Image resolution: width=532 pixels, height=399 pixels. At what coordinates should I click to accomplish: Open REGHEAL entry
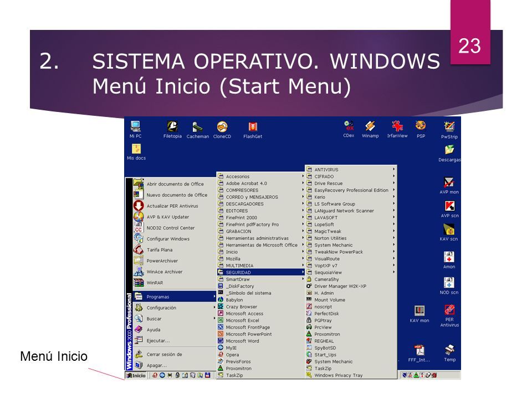coord(351,341)
